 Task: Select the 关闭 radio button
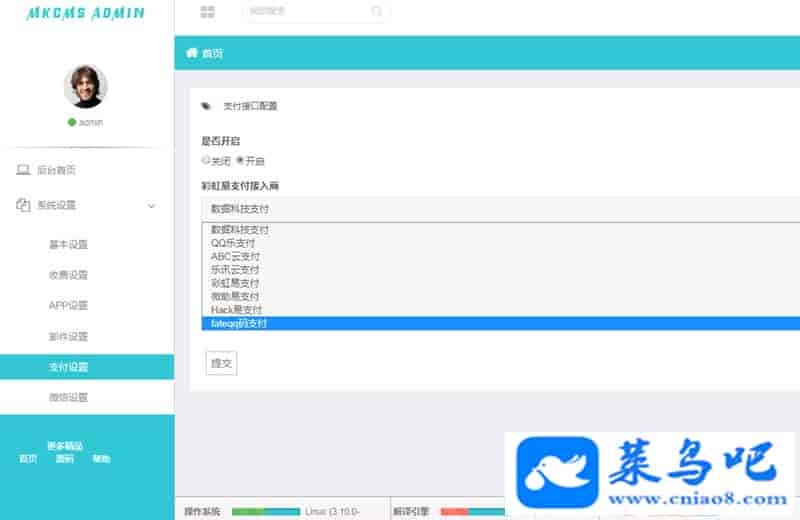click(x=206, y=160)
